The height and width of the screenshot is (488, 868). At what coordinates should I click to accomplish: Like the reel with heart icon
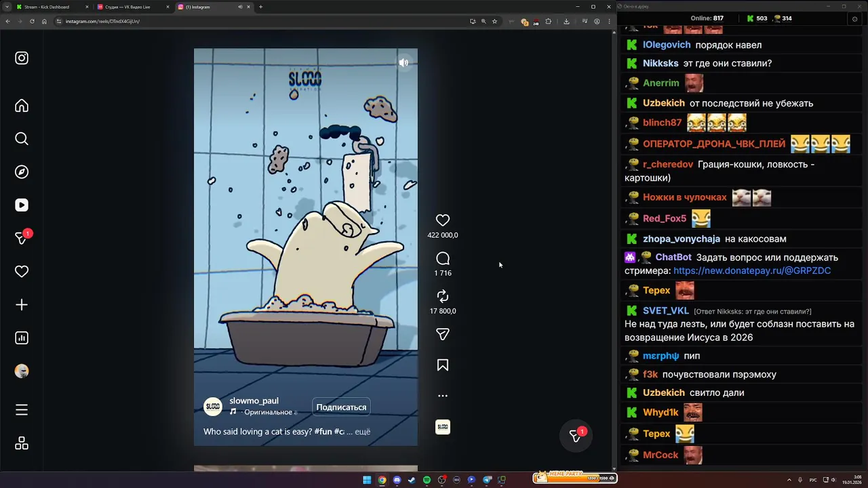(x=443, y=220)
